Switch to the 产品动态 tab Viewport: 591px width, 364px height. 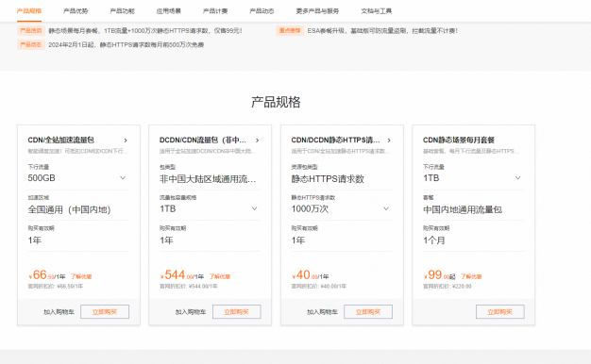point(262,11)
